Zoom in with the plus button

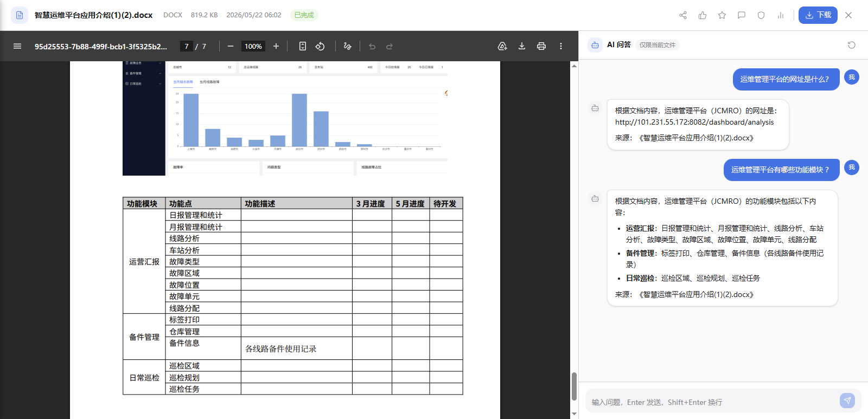click(276, 46)
